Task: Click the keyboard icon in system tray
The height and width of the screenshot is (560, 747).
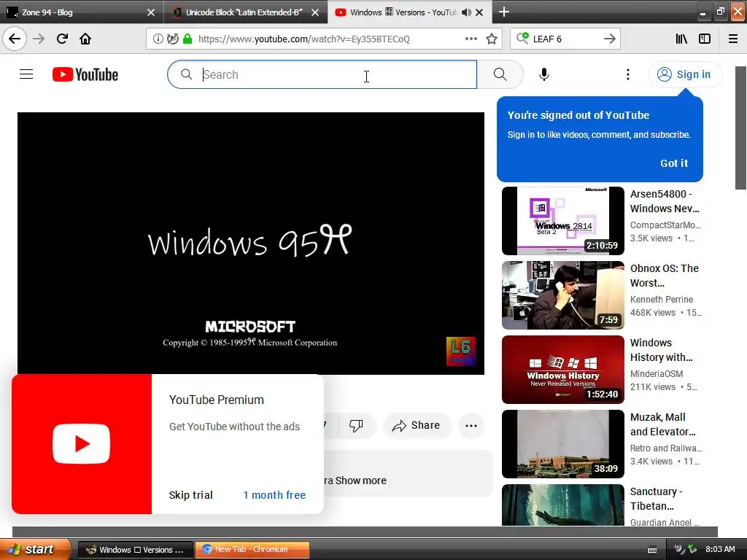Action: point(652,550)
